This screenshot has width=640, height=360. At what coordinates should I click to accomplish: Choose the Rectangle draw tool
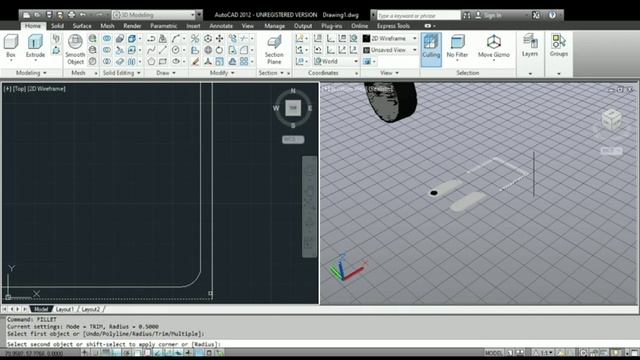(162, 61)
